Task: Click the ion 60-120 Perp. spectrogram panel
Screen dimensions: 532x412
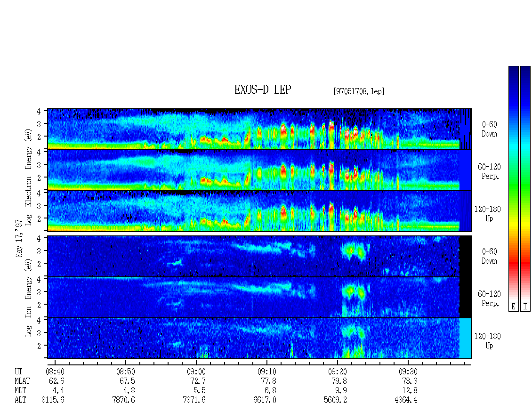Action: point(259,297)
